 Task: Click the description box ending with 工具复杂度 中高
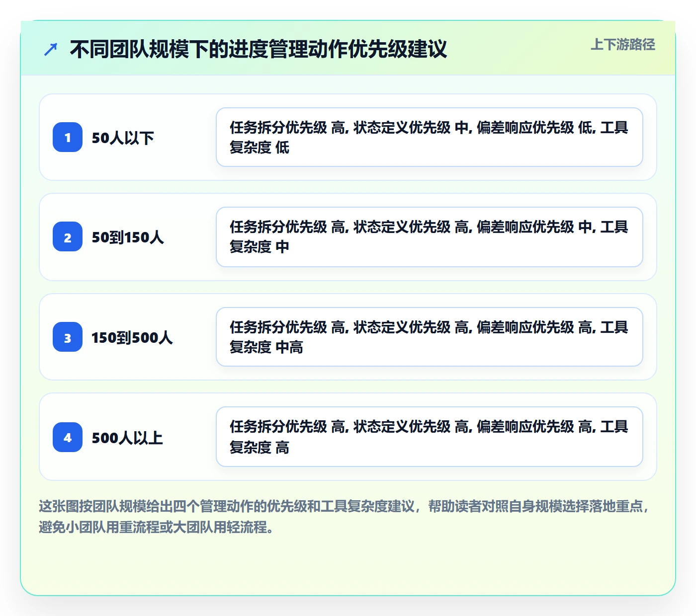click(x=430, y=337)
